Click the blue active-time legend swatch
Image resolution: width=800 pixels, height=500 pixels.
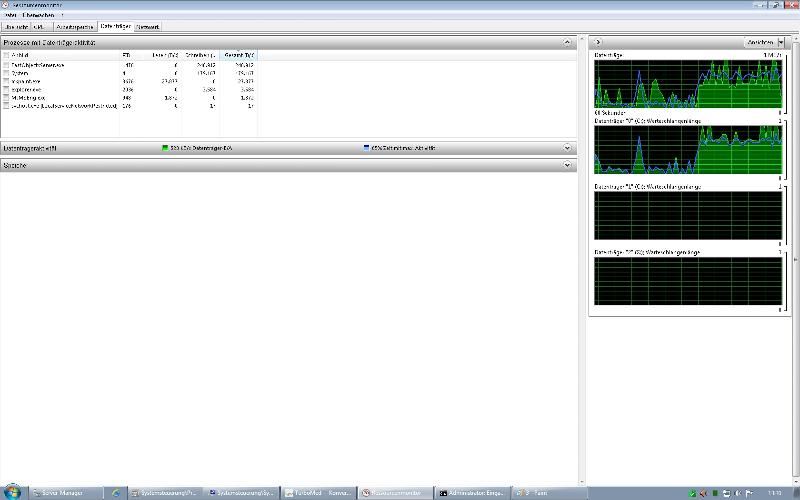366,148
